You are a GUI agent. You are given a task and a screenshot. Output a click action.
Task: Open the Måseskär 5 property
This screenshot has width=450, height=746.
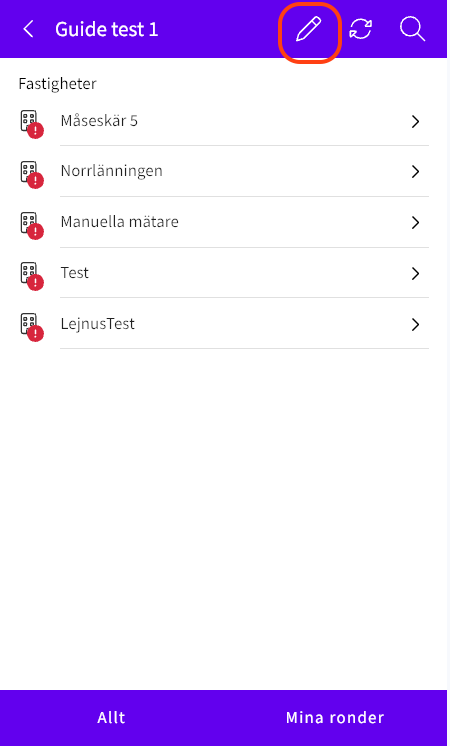point(224,122)
